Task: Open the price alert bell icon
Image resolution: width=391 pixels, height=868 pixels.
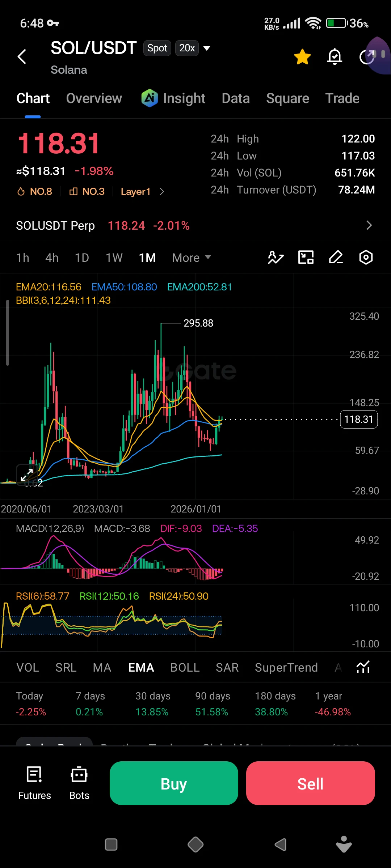Action: coord(335,57)
